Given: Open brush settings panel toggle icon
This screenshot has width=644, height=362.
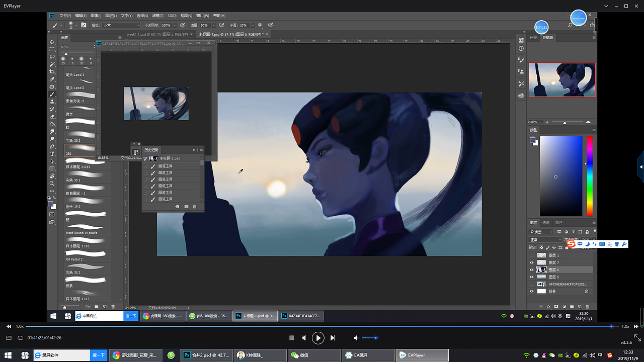Looking at the screenshot, I should [84, 25].
